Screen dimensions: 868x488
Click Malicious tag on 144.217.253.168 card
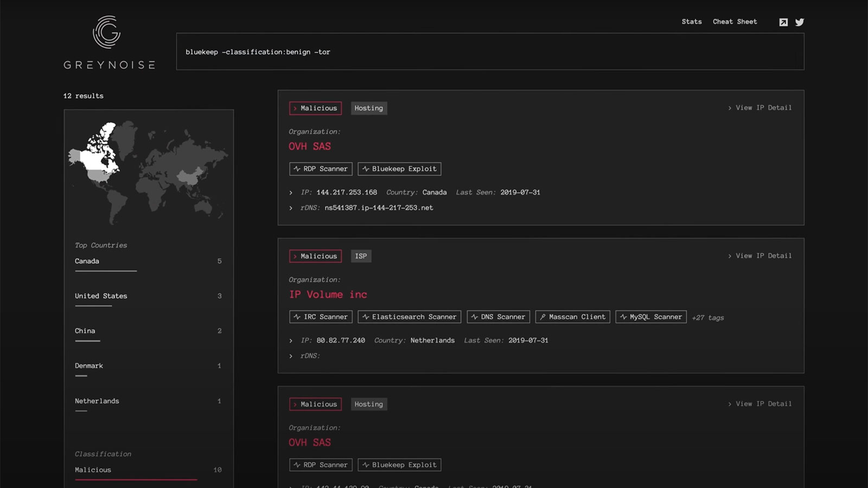pos(315,108)
